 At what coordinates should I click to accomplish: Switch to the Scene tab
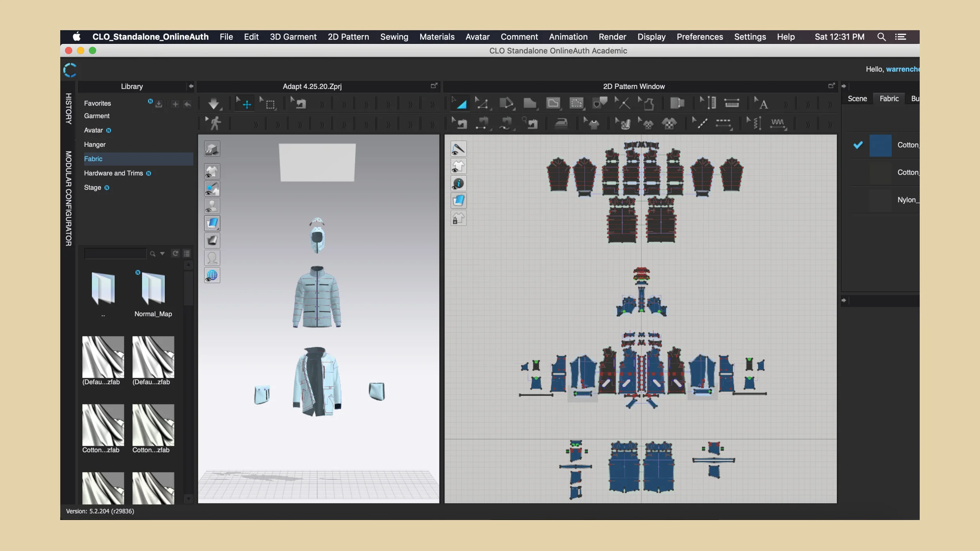(857, 99)
